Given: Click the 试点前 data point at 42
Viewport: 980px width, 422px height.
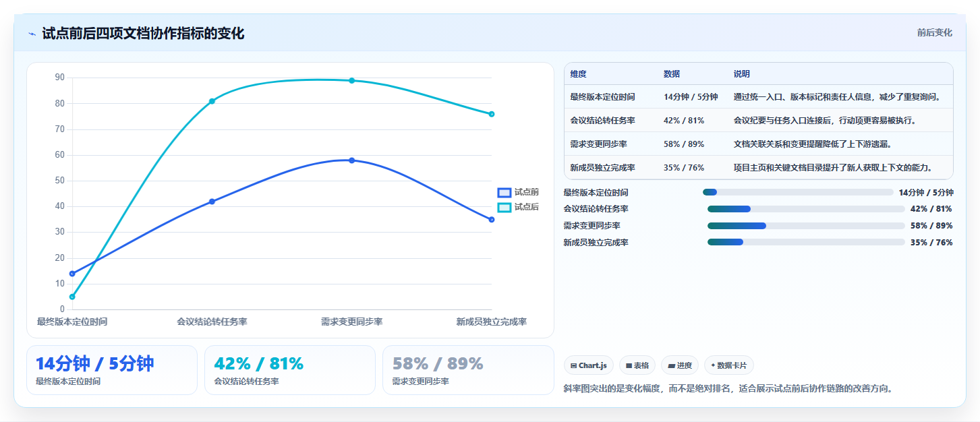Looking at the screenshot, I should pyautogui.click(x=212, y=202).
